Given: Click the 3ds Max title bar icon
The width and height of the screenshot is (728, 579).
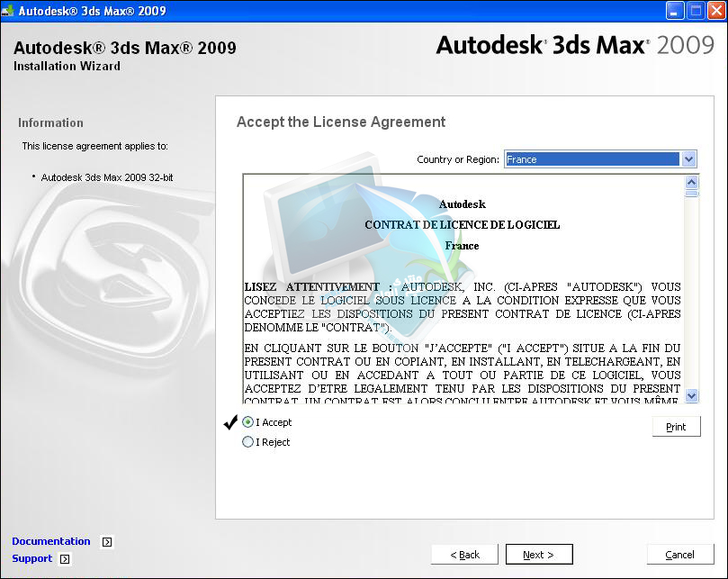Looking at the screenshot, I should tap(8, 11).
